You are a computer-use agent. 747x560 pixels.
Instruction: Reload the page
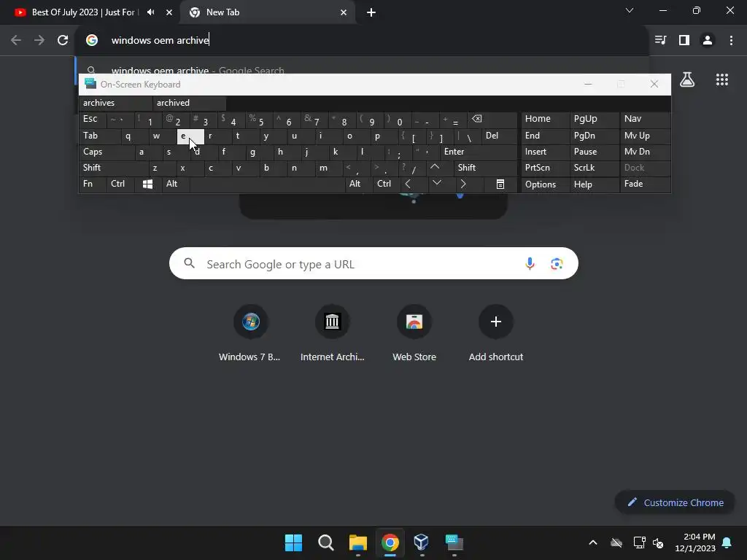coord(63,40)
